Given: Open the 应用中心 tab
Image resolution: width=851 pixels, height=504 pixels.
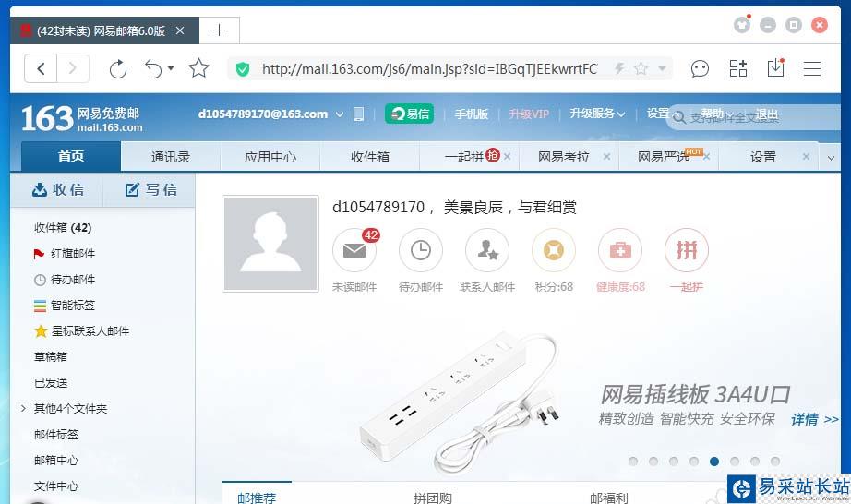Looking at the screenshot, I should [270, 157].
